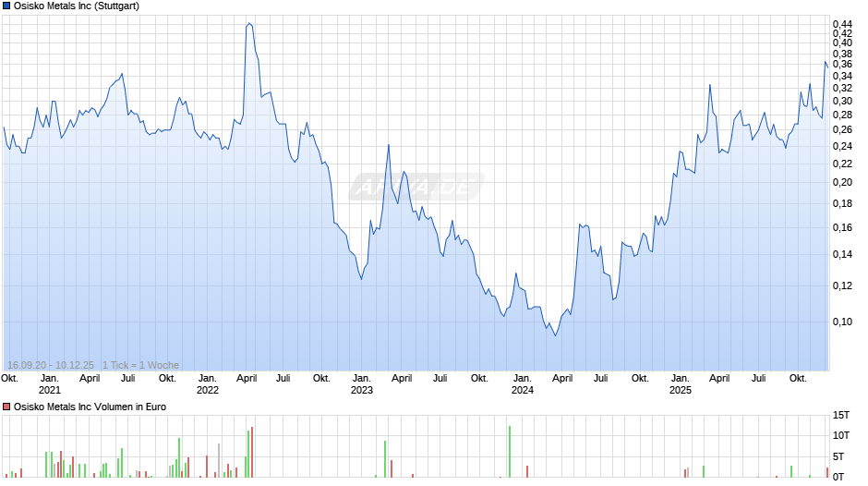This screenshot has height=486, width=868.
Task: Click the tall red volume bar near April 2022
Action: [252, 452]
